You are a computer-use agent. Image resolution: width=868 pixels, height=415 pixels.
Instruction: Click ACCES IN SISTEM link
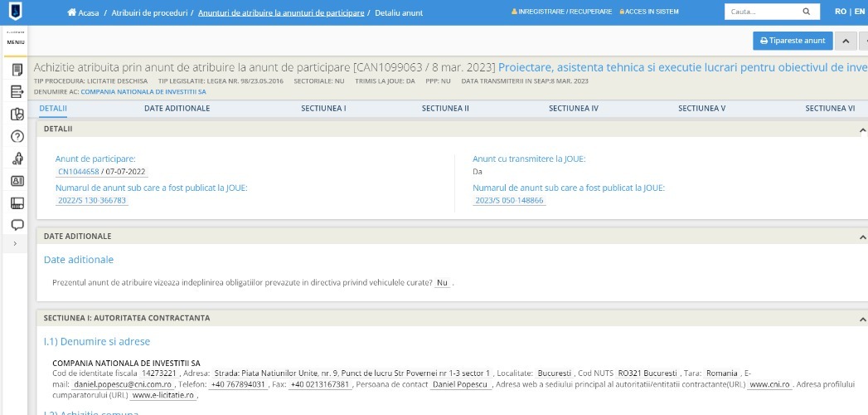coord(649,12)
